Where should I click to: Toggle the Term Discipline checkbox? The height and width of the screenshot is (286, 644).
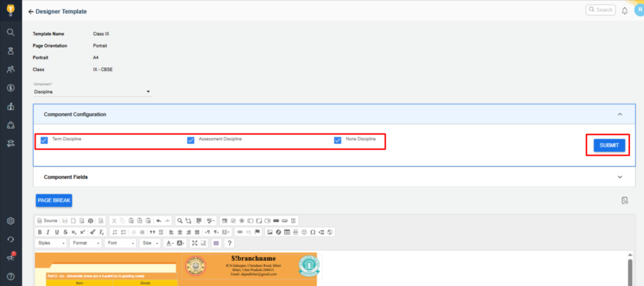[x=44, y=140]
